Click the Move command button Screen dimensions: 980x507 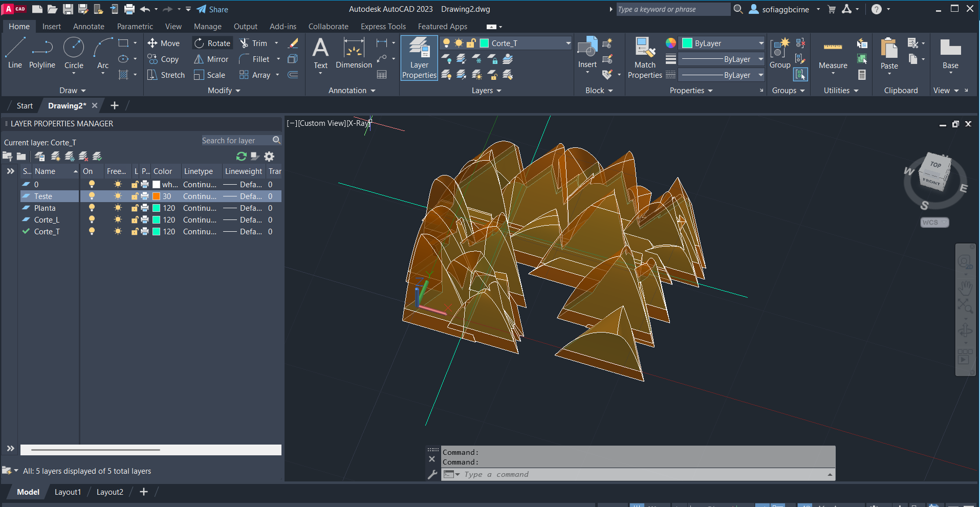pos(164,43)
